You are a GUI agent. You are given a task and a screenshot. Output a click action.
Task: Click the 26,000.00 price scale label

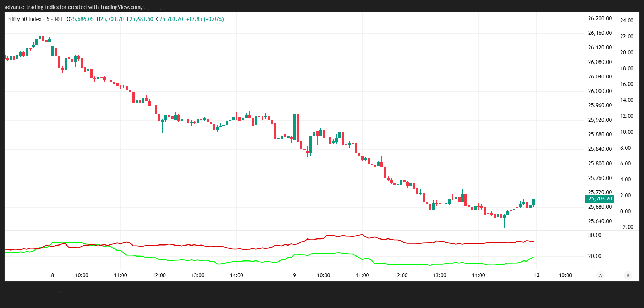600,91
